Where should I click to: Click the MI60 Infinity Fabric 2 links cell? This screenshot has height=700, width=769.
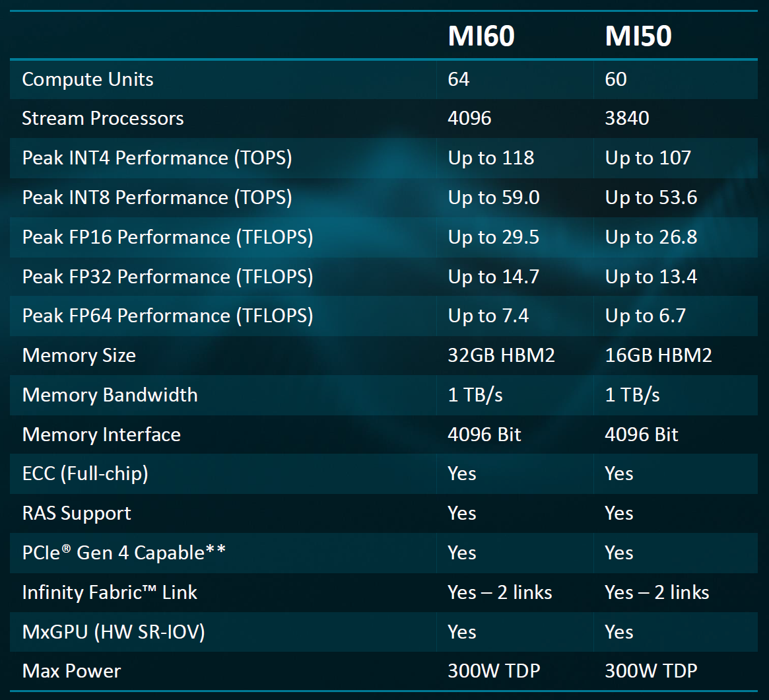[x=500, y=592]
